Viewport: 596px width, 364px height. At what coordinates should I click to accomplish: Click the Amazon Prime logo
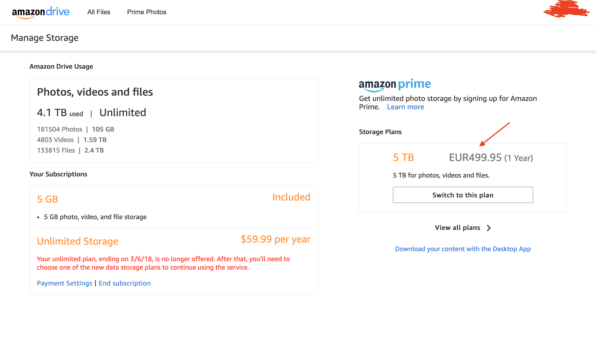click(x=395, y=85)
